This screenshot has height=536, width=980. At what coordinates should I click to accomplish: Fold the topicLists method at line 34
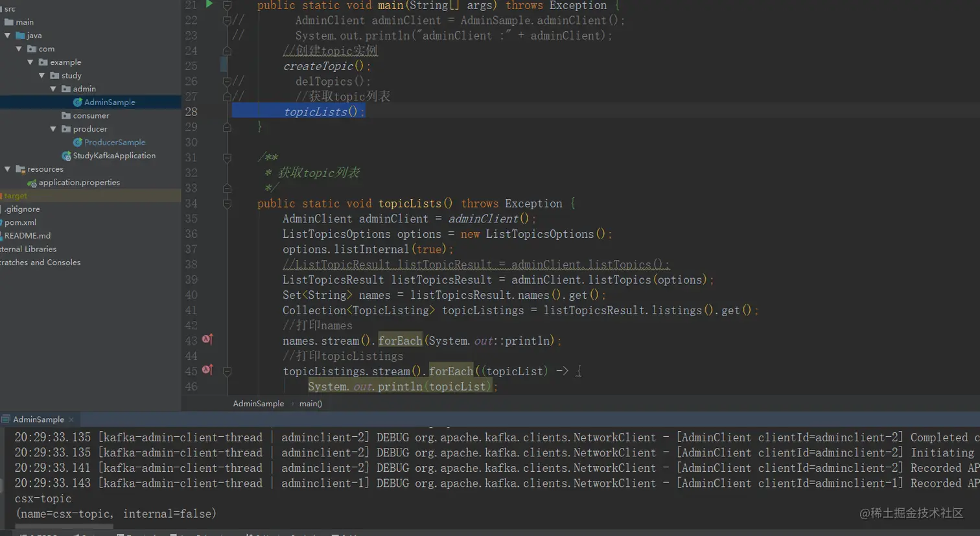click(227, 204)
